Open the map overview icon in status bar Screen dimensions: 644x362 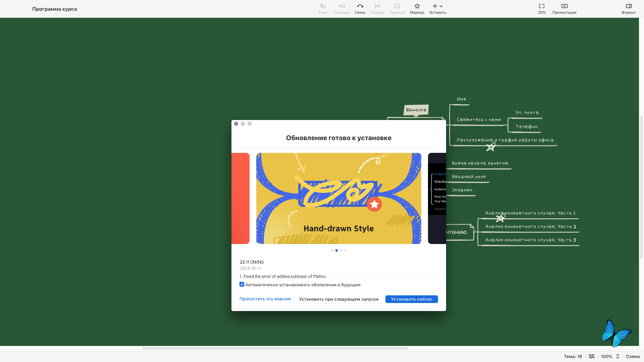click(592, 356)
